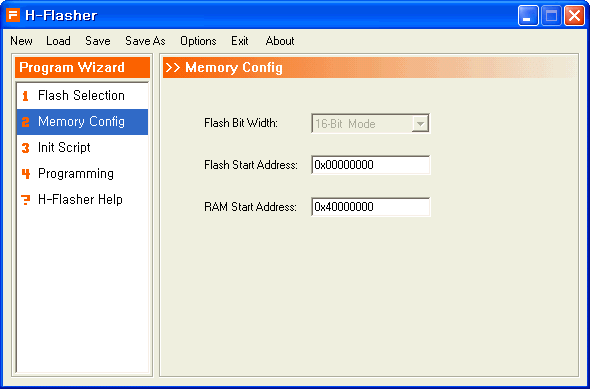This screenshot has width=590, height=389.
Task: Click the Program Wizard header
Action: [x=82, y=67]
